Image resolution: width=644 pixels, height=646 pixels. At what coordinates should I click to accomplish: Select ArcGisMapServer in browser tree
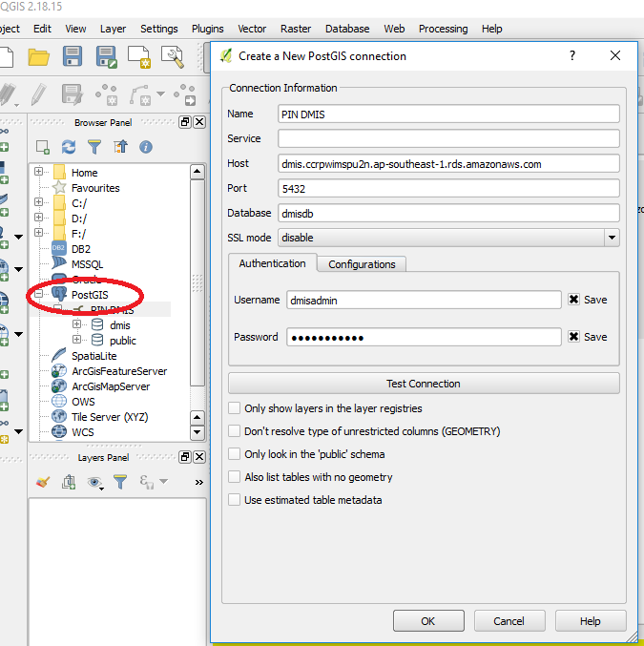(111, 386)
